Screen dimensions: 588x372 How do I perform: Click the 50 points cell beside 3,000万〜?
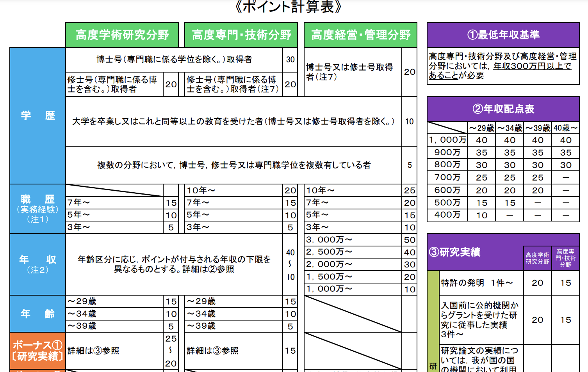[x=410, y=240]
